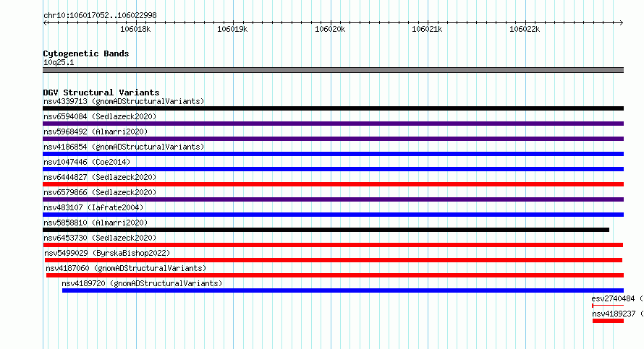Screen dimensions: 644x349
Task: Click the black nsv5858810 variant bar
Action: coord(326,230)
